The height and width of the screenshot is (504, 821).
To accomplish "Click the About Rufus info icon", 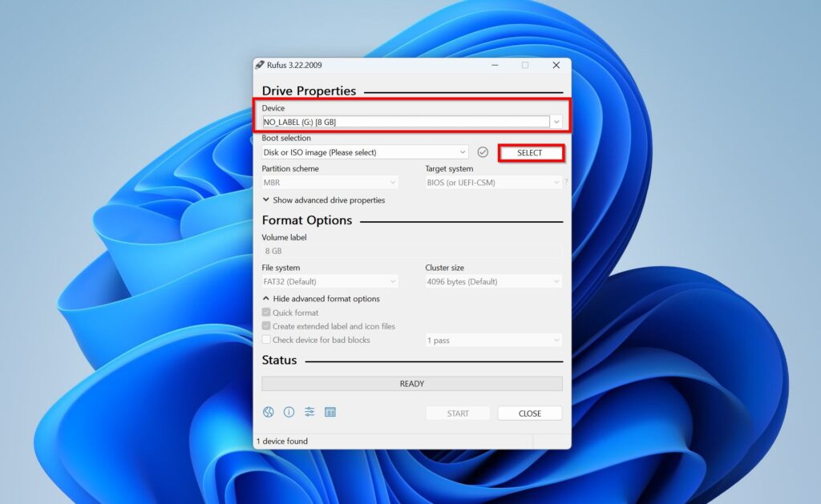I will tap(289, 412).
